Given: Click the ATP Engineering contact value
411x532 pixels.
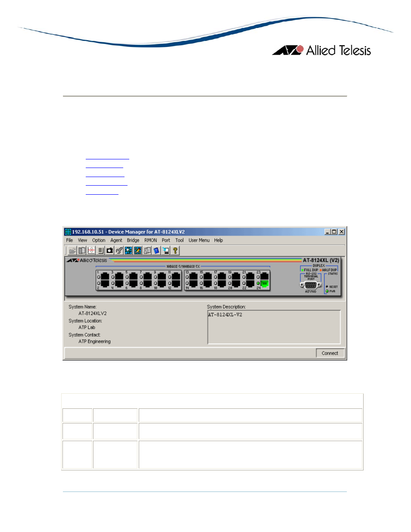Looking at the screenshot, I should tap(94, 342).
